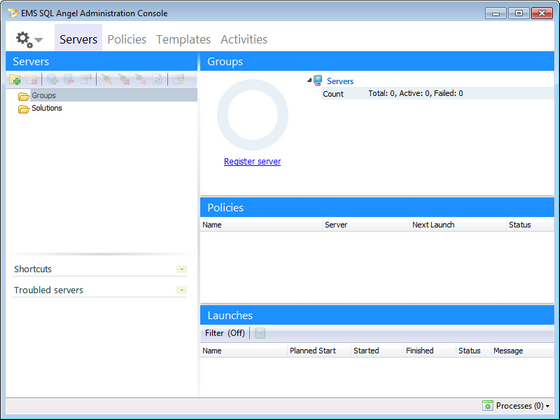Click the Delete group folder icon
This screenshot has width=560, height=420.
pos(32,79)
